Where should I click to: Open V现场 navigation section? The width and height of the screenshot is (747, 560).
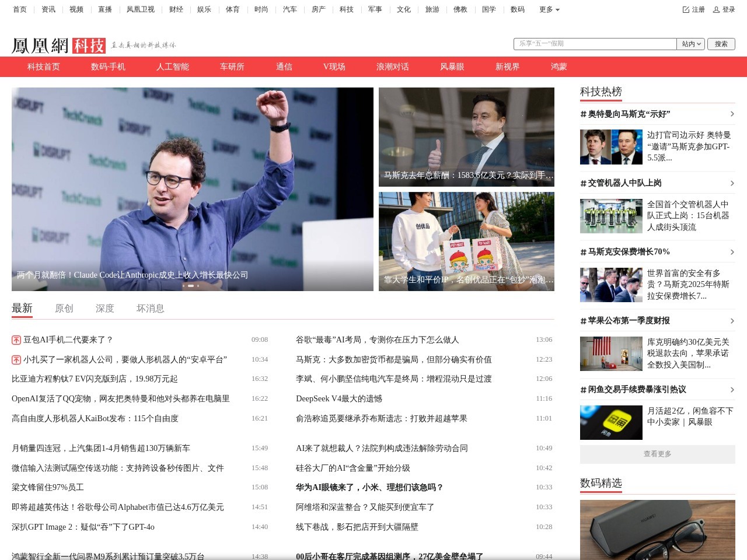(x=334, y=66)
